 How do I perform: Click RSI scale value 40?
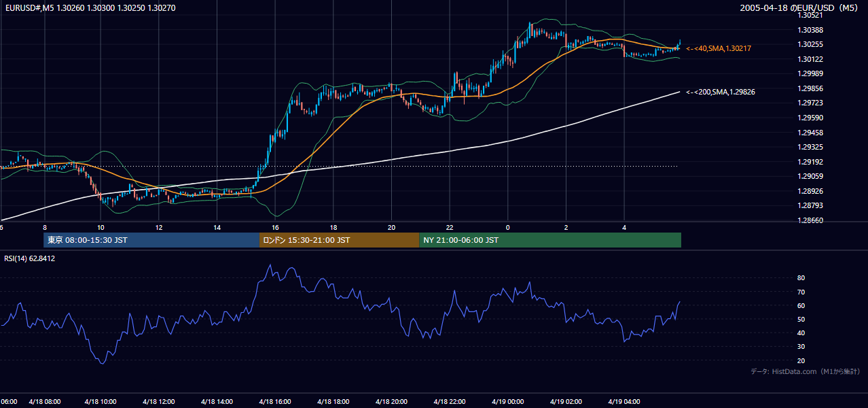801,333
